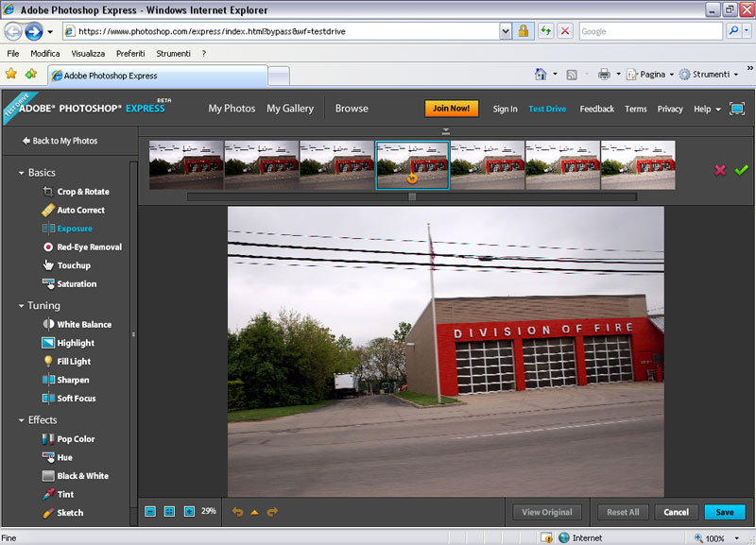756x545 pixels.
Task: Click the Sketch pencil icon
Action: click(48, 513)
